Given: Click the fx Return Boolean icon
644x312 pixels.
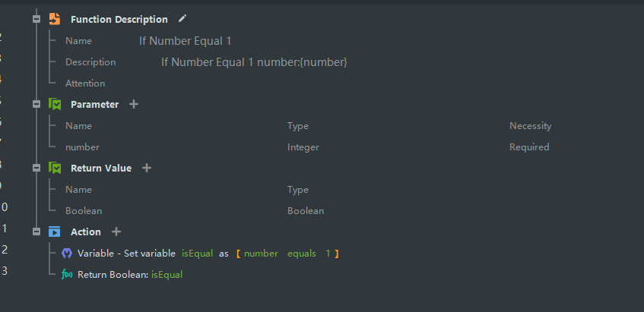Looking at the screenshot, I should tap(67, 274).
